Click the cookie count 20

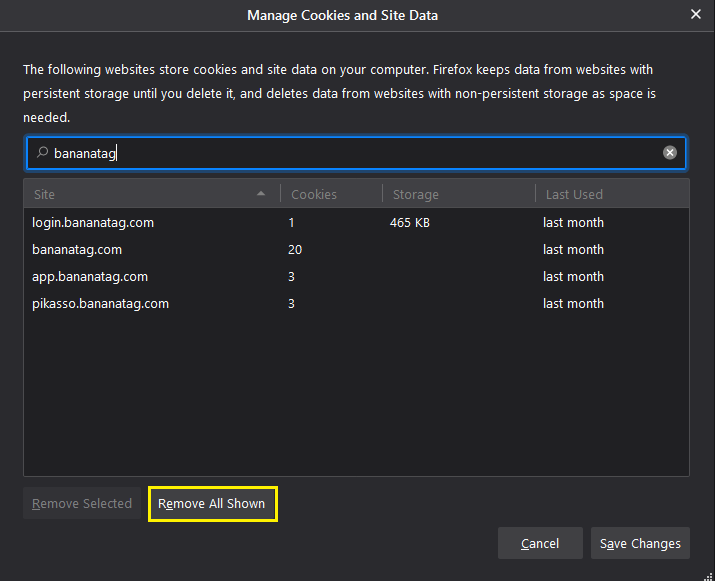tap(295, 249)
